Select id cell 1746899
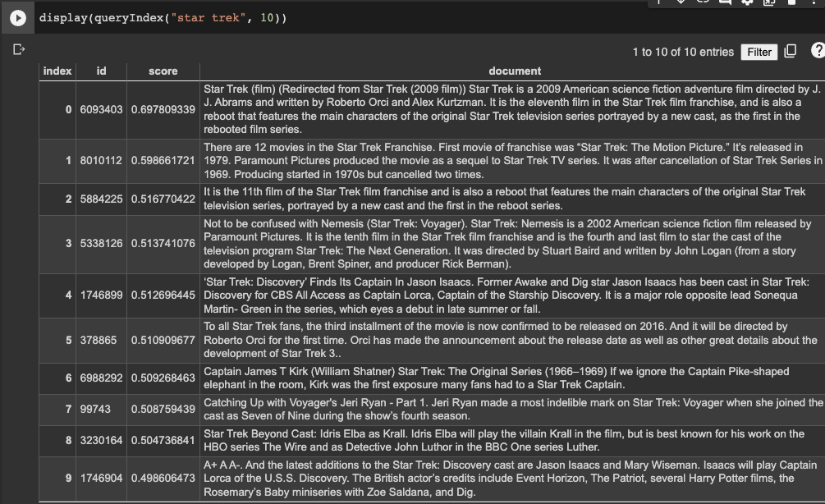 click(101, 296)
